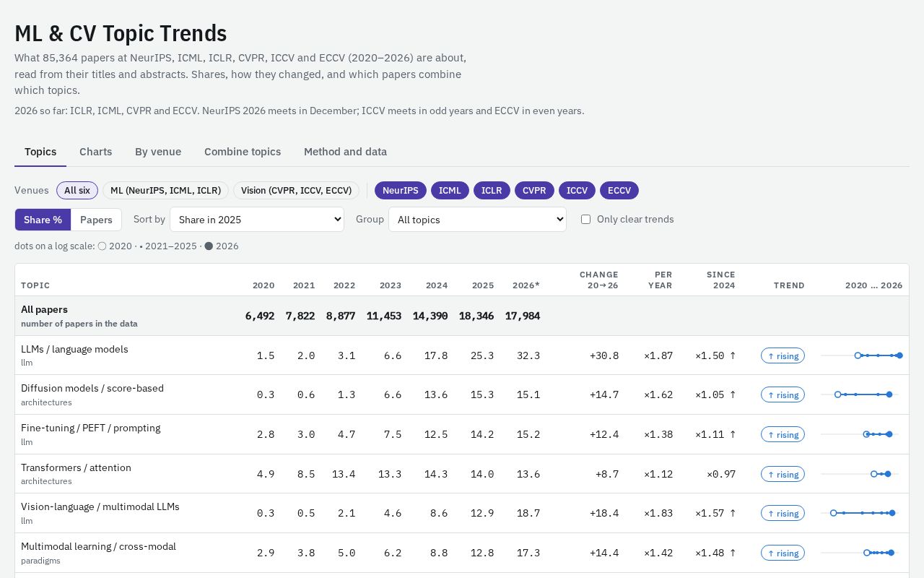The height and width of the screenshot is (578, 924).
Task: Select the "Transformers / attention" topic name
Action: click(x=76, y=467)
